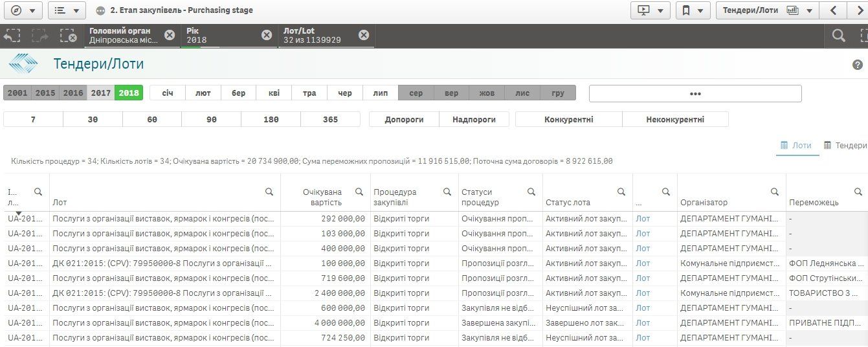This screenshot has width=868, height=347.
Task: Choose the 30 days period
Action: point(93,119)
